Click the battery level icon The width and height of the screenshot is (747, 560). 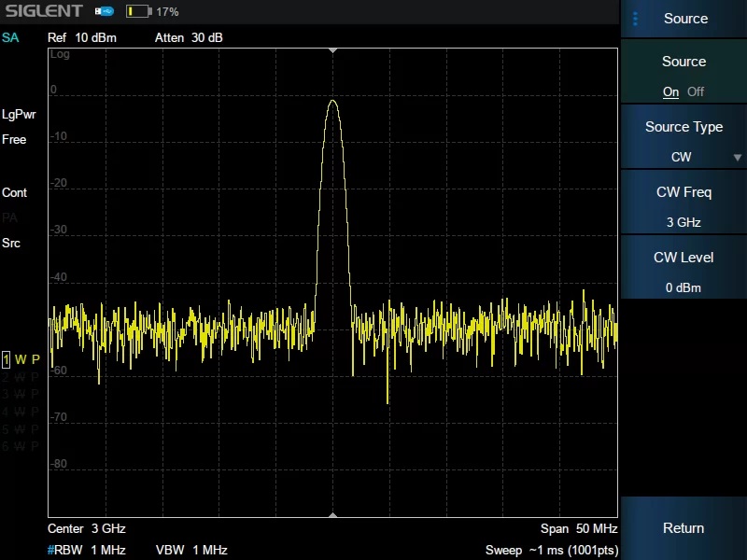tap(138, 12)
